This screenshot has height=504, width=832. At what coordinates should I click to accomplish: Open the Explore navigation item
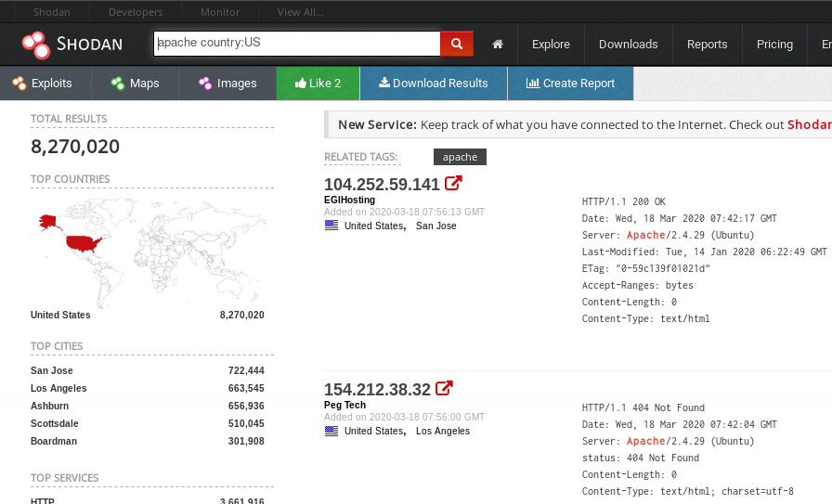point(551,44)
